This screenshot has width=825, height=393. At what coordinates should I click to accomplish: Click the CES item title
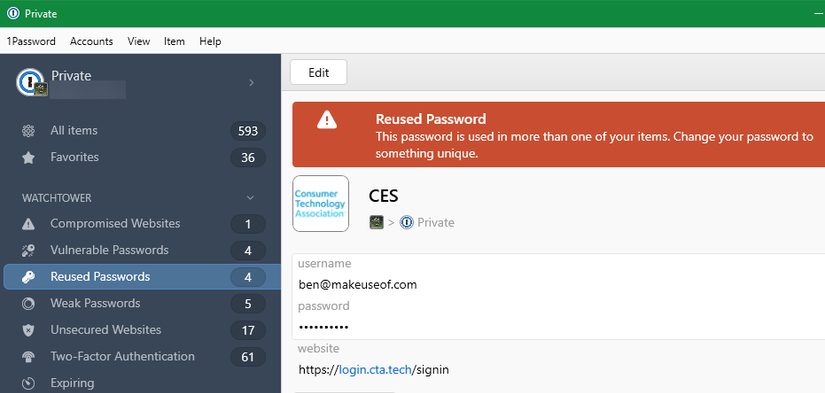point(384,196)
